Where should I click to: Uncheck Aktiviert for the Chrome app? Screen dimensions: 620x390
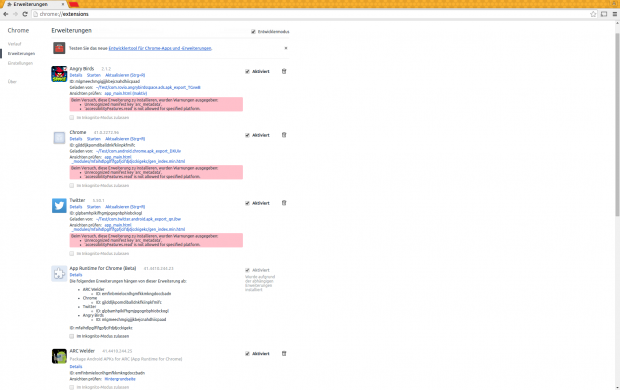pos(247,135)
